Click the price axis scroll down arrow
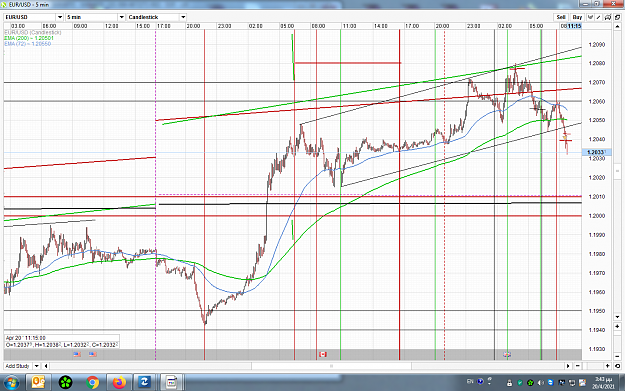 (x=617, y=317)
